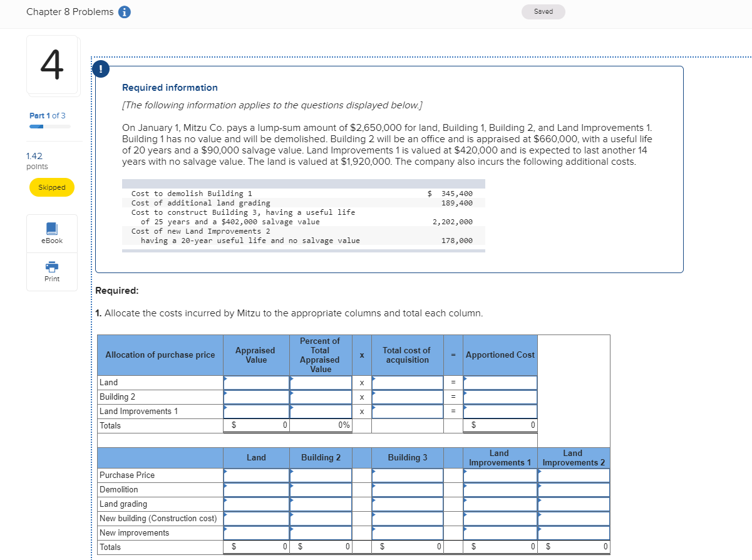Click the blue exclamation icon above Required information

[101, 69]
